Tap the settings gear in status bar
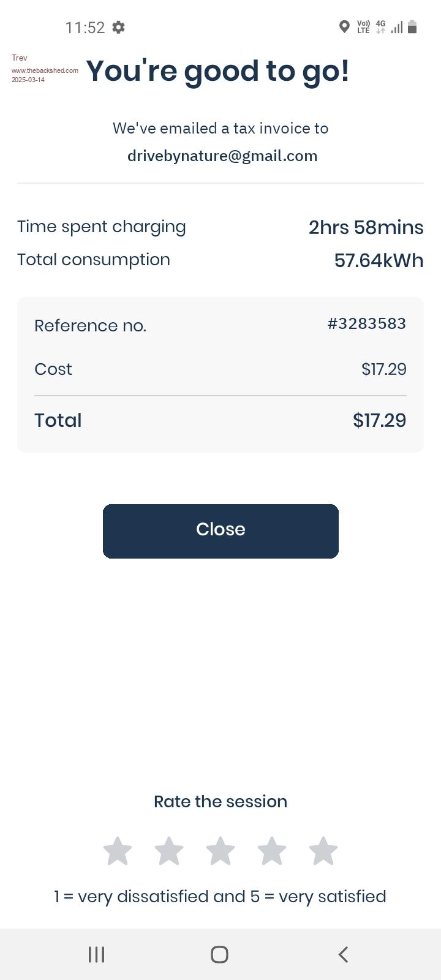441x980 pixels. pyautogui.click(x=119, y=27)
